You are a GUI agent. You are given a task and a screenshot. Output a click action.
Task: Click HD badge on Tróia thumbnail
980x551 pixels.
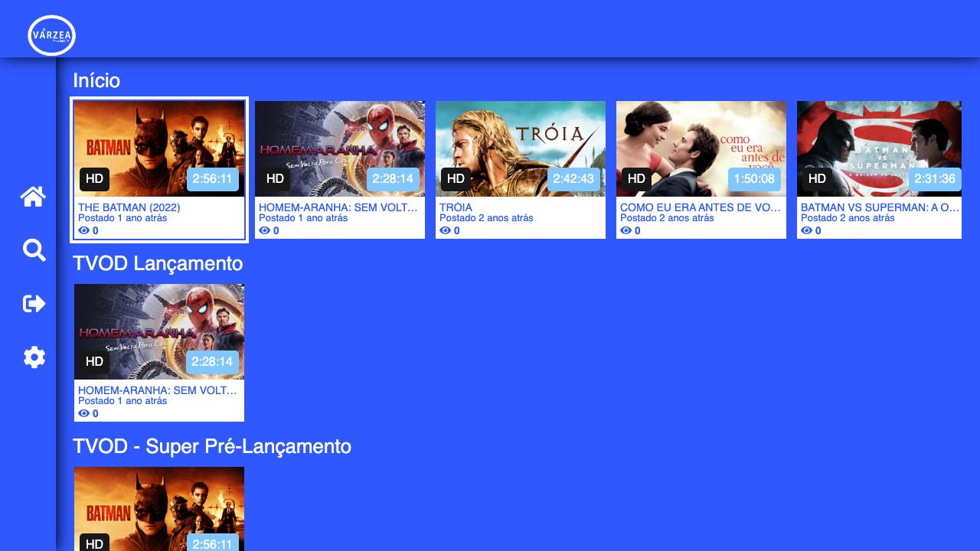456,179
